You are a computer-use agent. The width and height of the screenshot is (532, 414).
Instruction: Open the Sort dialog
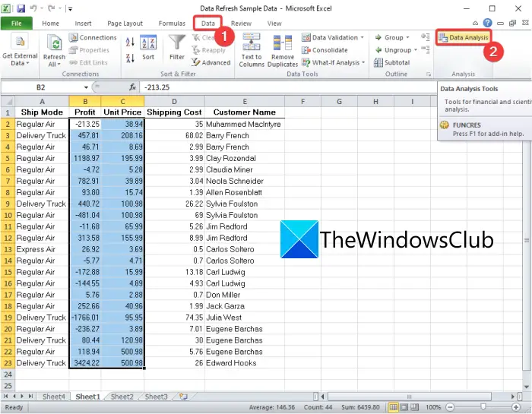click(x=148, y=48)
